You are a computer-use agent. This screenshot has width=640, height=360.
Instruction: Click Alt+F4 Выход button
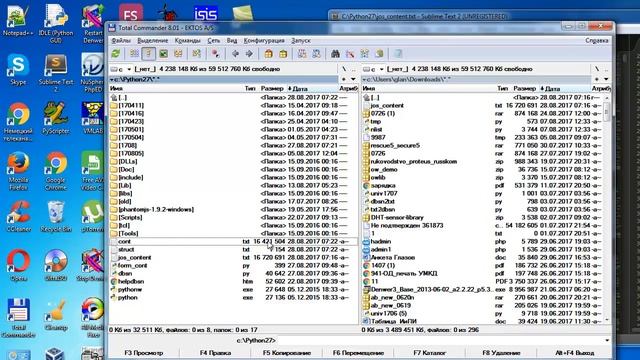tap(574, 353)
